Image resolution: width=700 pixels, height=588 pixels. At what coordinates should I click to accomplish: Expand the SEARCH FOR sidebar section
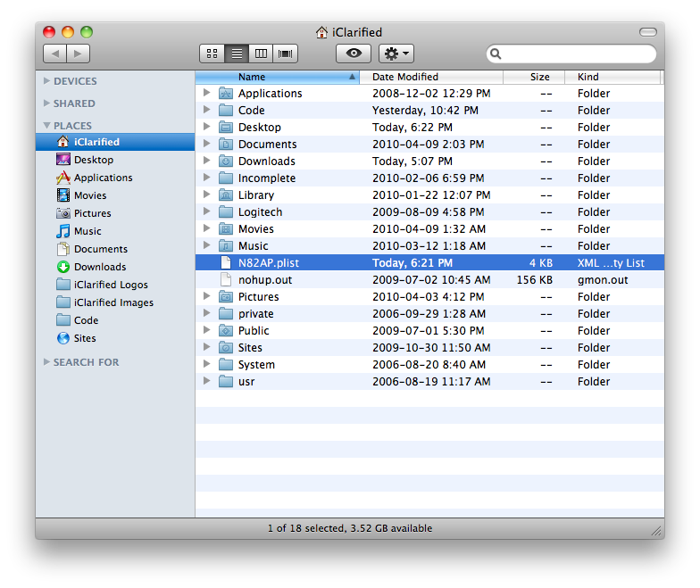coord(47,362)
